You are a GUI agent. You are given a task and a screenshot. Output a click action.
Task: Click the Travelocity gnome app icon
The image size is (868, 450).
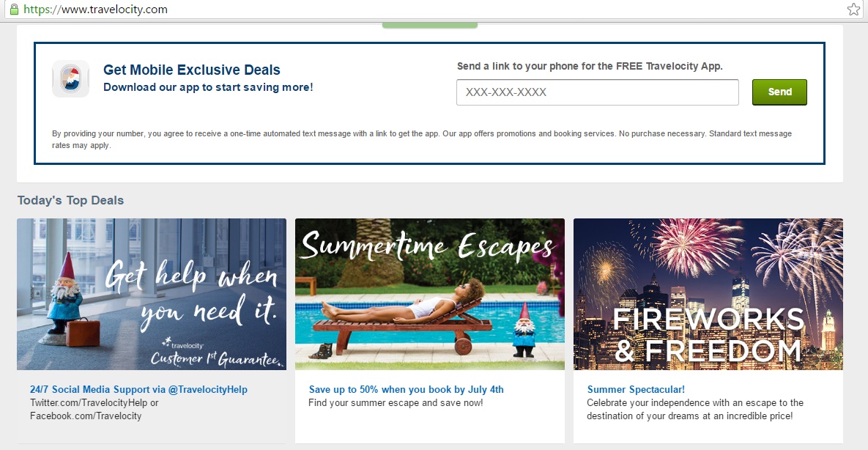(x=71, y=78)
